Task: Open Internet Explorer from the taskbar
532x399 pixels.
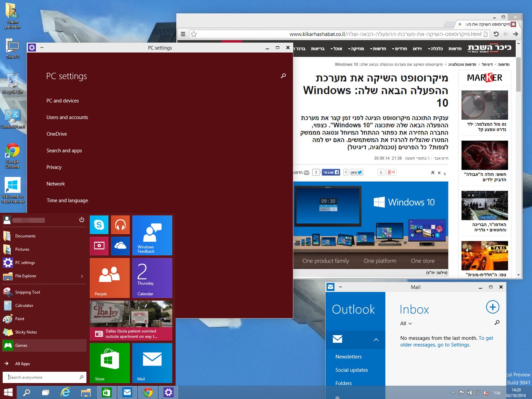Action: [66, 393]
